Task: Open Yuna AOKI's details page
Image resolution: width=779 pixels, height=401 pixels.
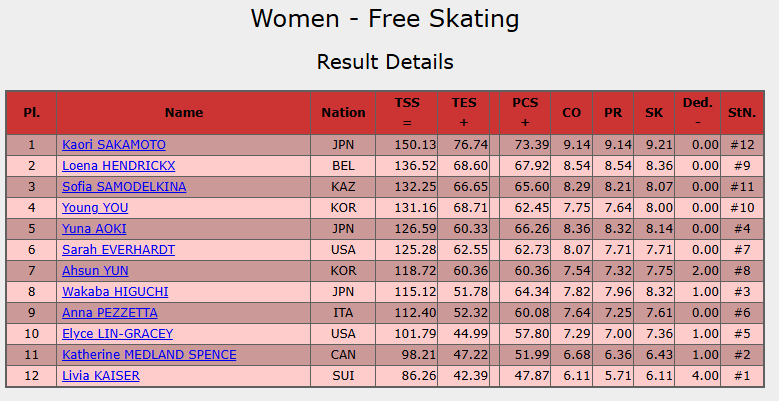Action: 94,229
